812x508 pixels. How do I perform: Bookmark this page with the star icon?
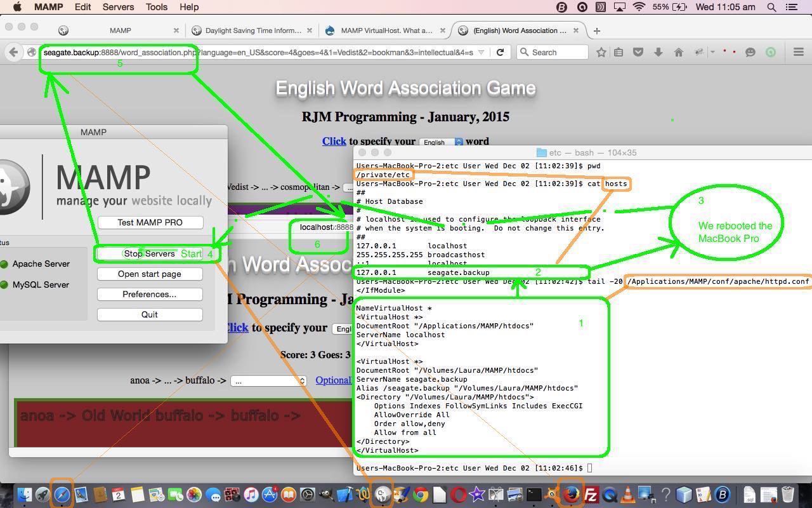(601, 52)
